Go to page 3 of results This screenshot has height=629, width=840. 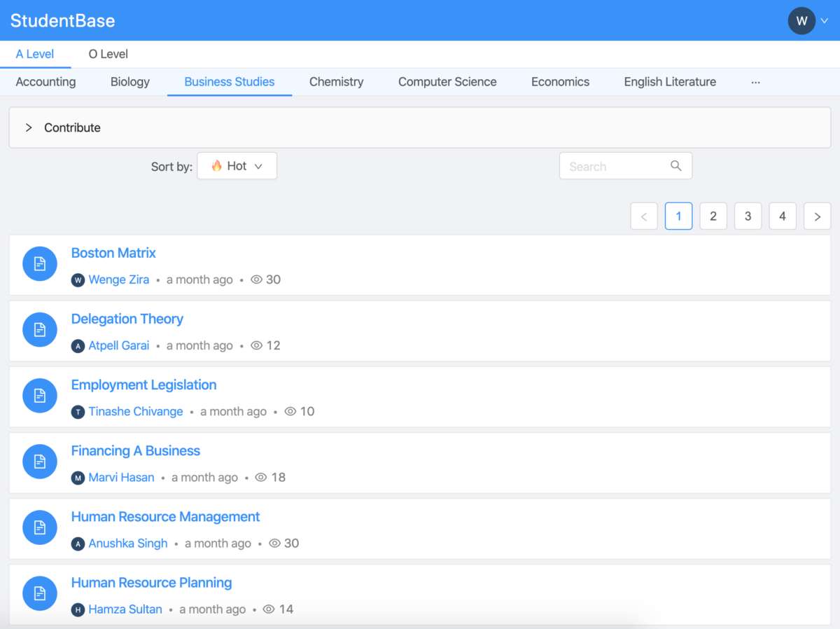pos(748,216)
